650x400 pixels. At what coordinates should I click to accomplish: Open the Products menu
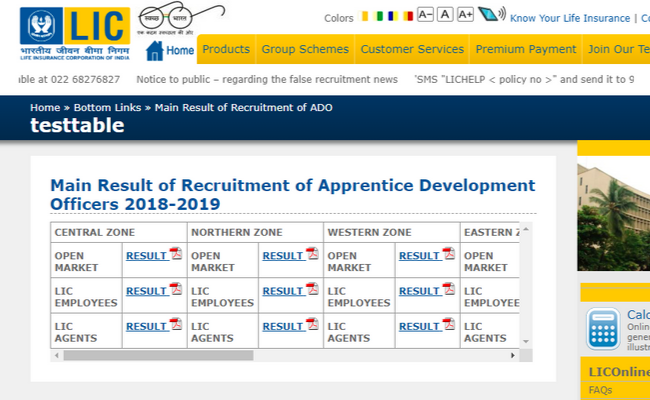click(x=226, y=49)
